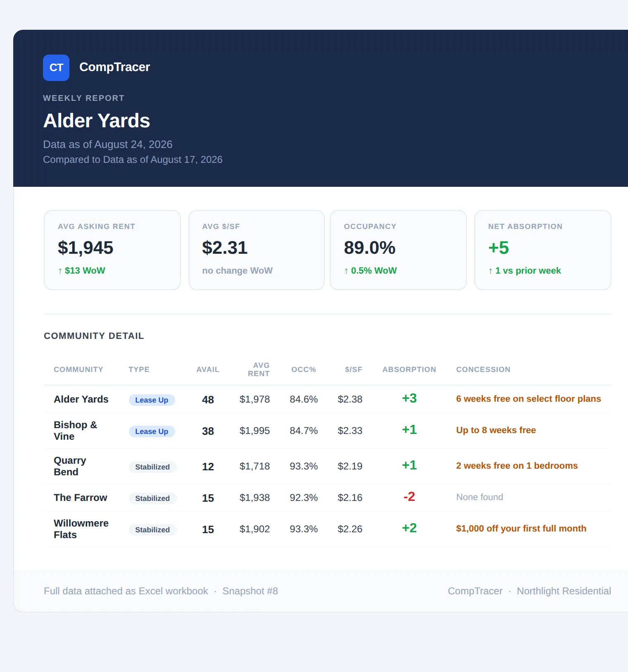Click the $/SF column header
This screenshot has height=672, width=628.
[354, 369]
